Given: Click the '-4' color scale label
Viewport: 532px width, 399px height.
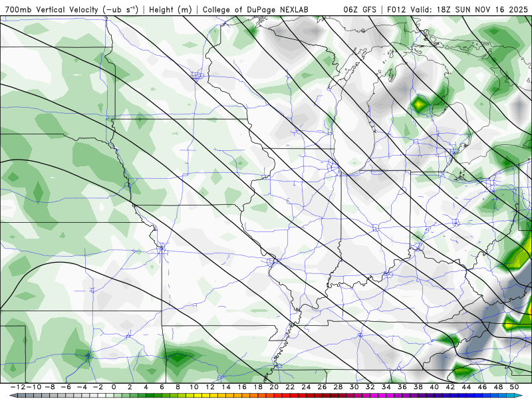Looking at the screenshot, I should click(81, 387).
